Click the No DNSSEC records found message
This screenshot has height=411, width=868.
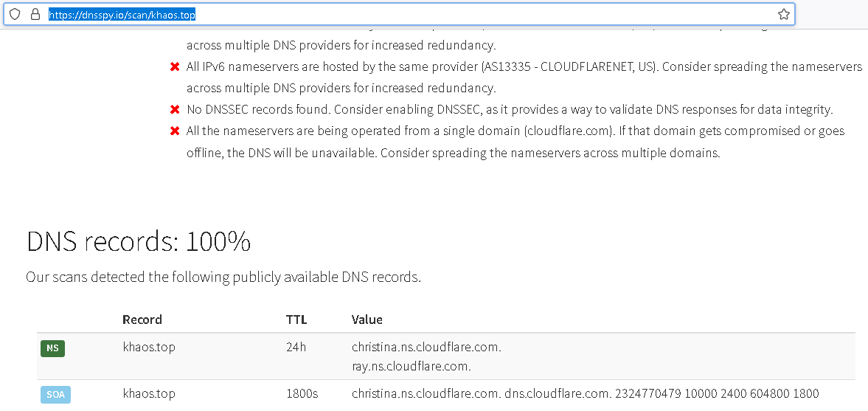coord(510,110)
